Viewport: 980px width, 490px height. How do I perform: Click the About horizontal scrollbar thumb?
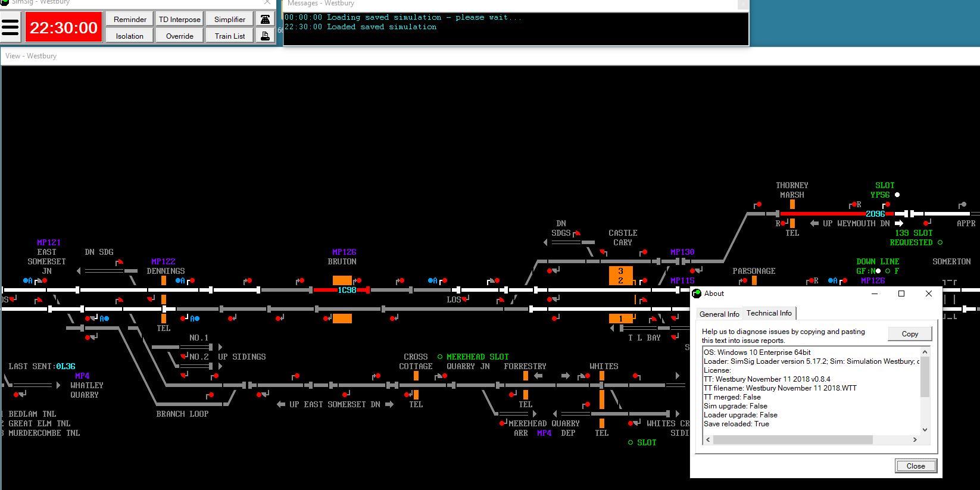pos(793,440)
